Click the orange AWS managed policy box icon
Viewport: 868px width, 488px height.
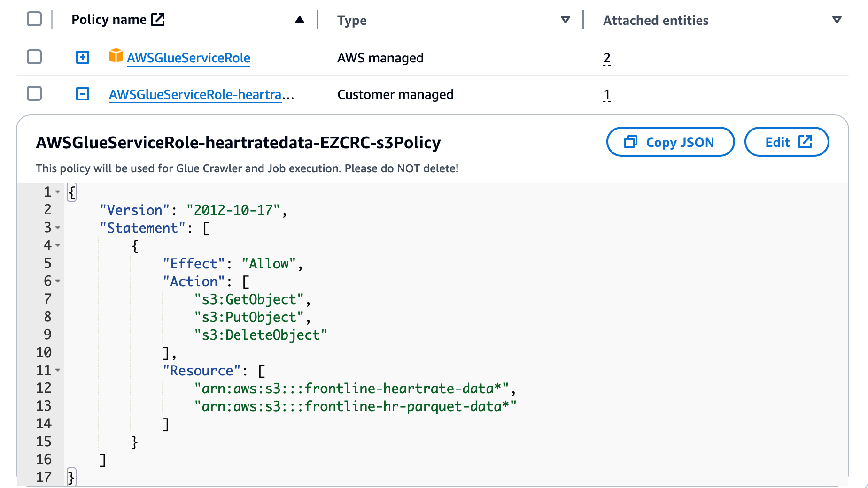[x=116, y=56]
